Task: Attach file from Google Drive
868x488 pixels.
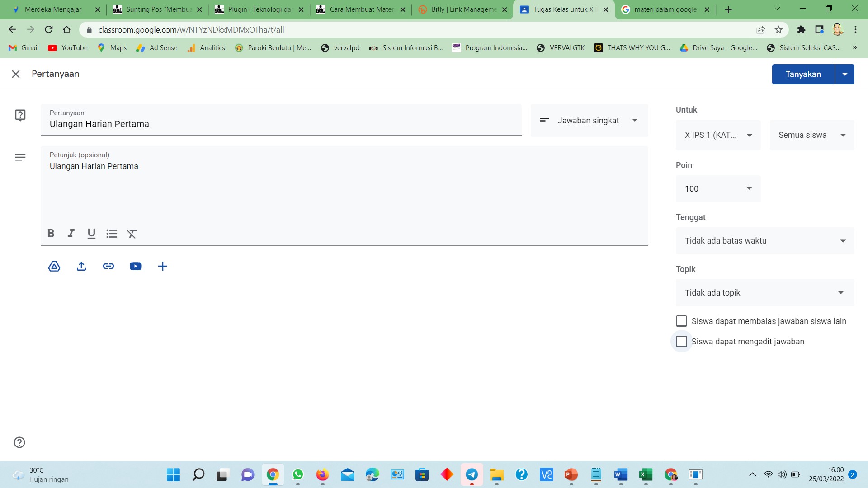Action: pos(54,266)
